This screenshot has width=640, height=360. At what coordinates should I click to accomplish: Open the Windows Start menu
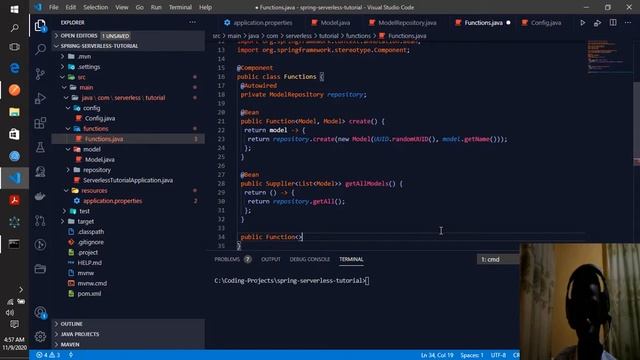(14, 9)
